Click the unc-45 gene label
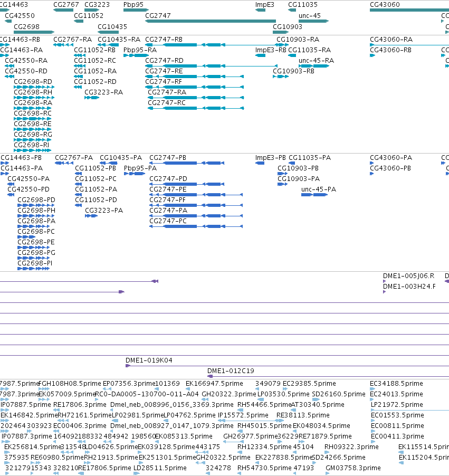This screenshot has width=449, height=476. 310,15
